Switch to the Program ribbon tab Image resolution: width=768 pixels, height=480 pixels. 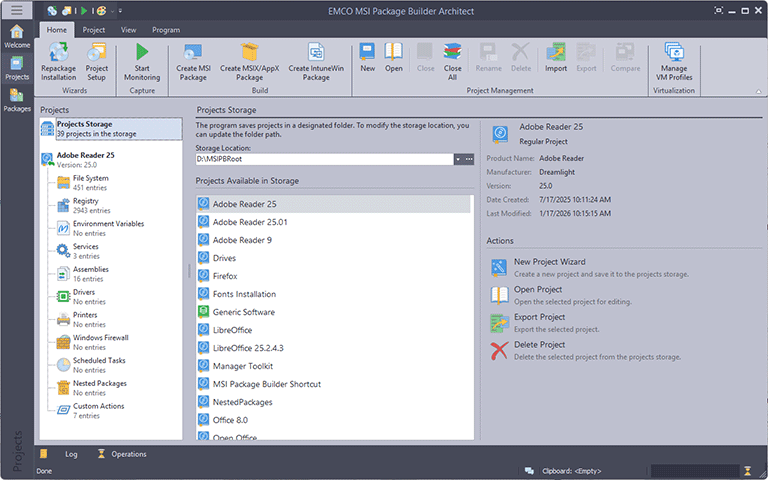166,30
